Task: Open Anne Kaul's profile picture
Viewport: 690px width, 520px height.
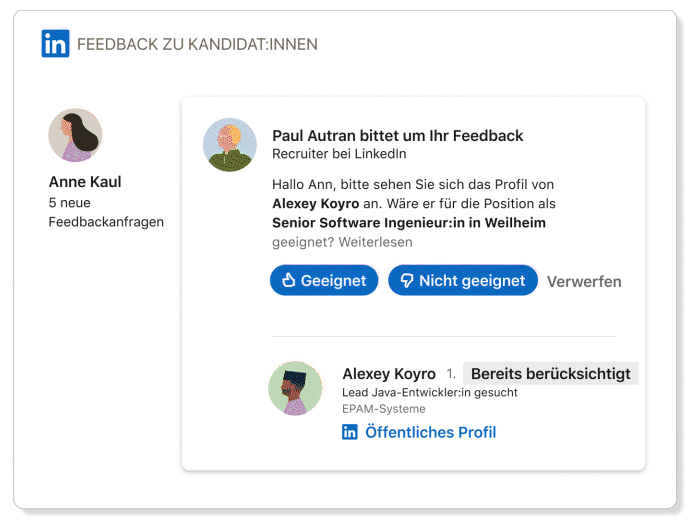Action: tap(75, 135)
